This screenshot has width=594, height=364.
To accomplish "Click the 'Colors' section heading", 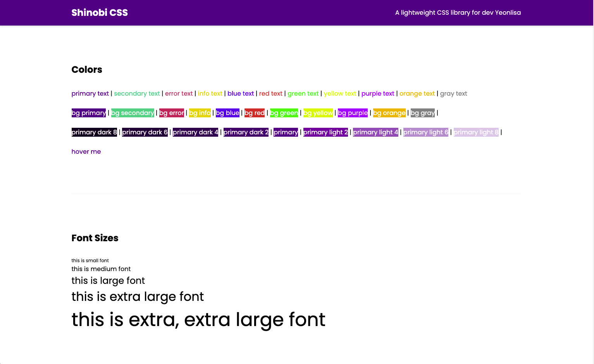I will [x=87, y=70].
